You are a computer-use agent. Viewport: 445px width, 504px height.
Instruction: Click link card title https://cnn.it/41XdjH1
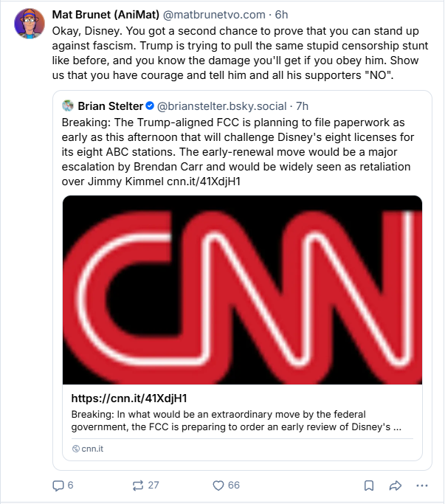point(129,398)
